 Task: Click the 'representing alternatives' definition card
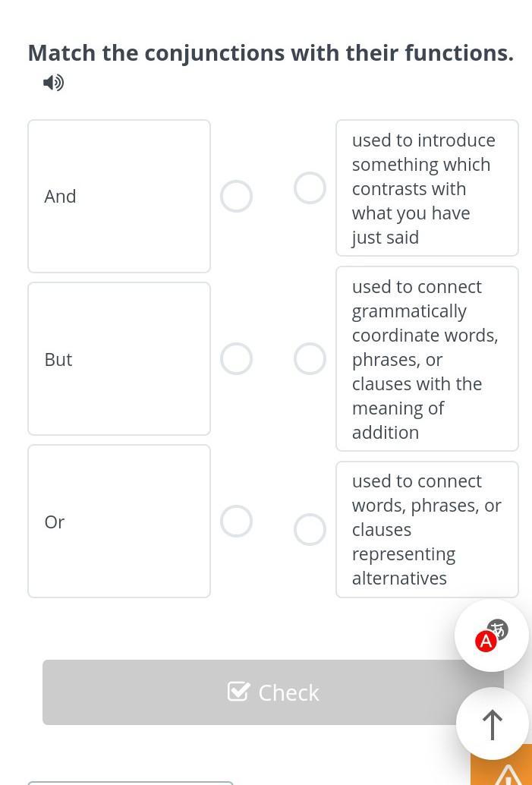click(427, 529)
